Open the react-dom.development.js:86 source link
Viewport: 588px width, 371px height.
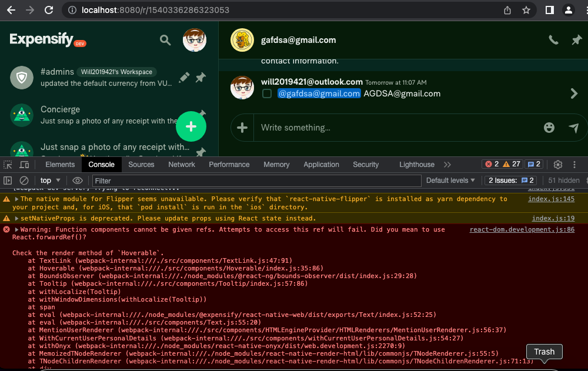tap(522, 229)
